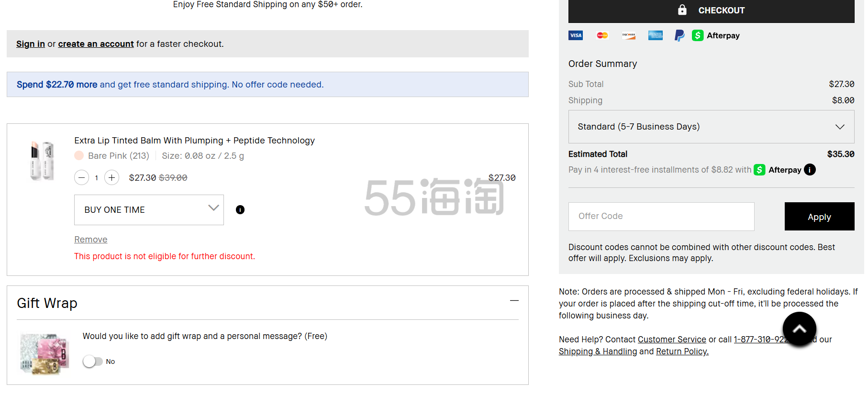
Task: Click info icon next to Buy One Time
Action: pos(240,210)
